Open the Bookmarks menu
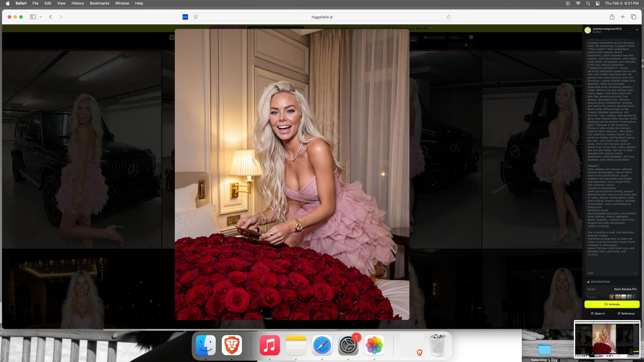The width and height of the screenshot is (644, 362). [x=99, y=3]
